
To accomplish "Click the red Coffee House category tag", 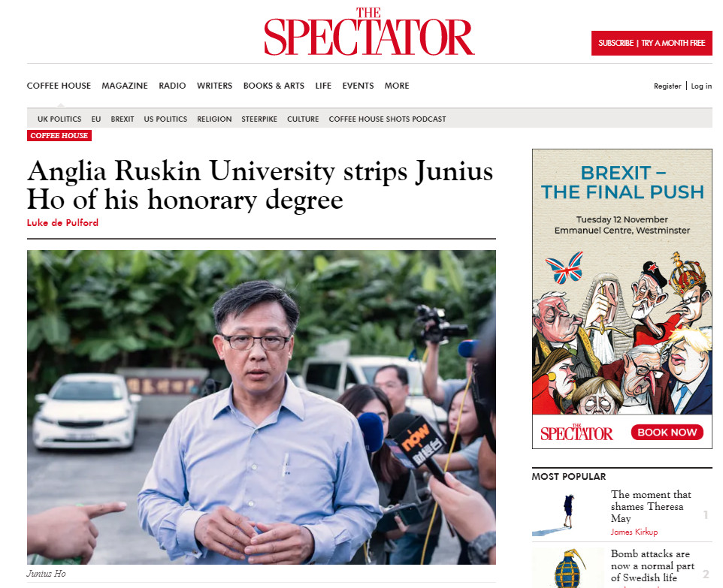I will [59, 136].
